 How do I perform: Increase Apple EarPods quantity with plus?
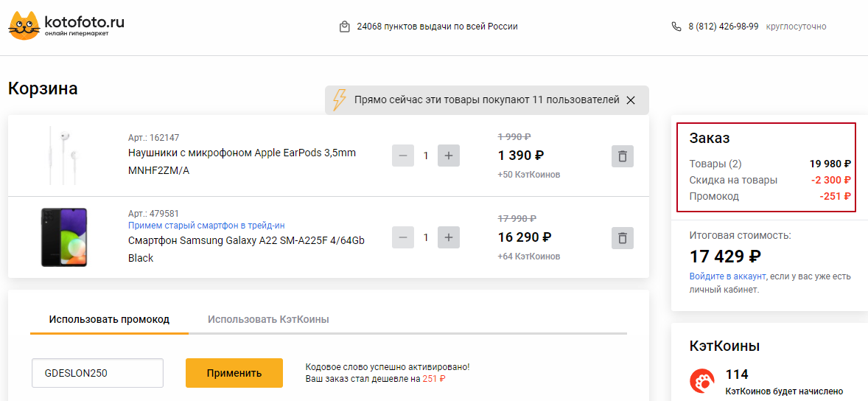pyautogui.click(x=449, y=156)
